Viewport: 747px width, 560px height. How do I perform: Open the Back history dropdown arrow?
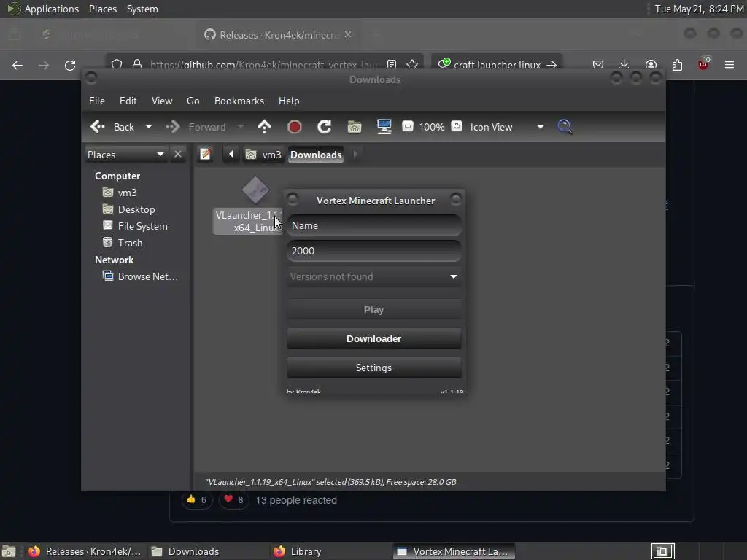149,127
